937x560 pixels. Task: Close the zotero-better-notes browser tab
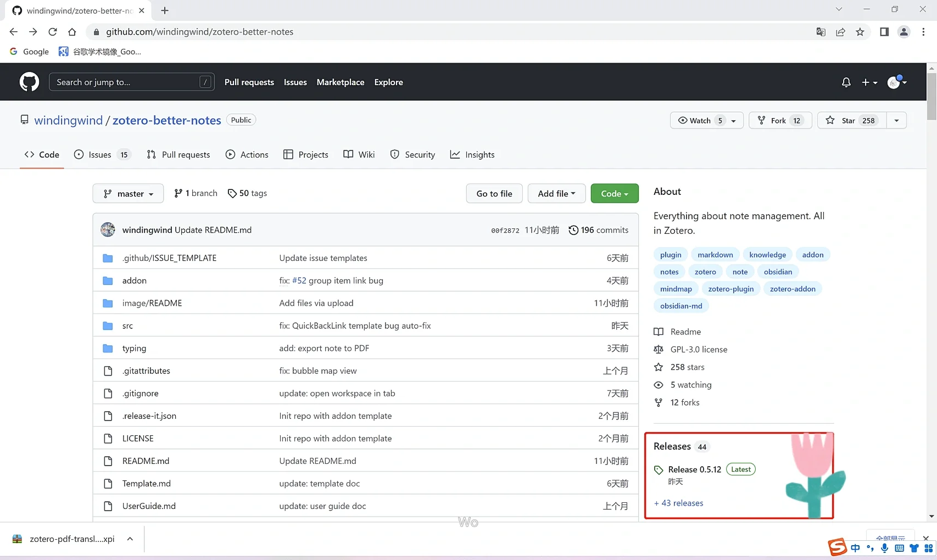point(142,10)
